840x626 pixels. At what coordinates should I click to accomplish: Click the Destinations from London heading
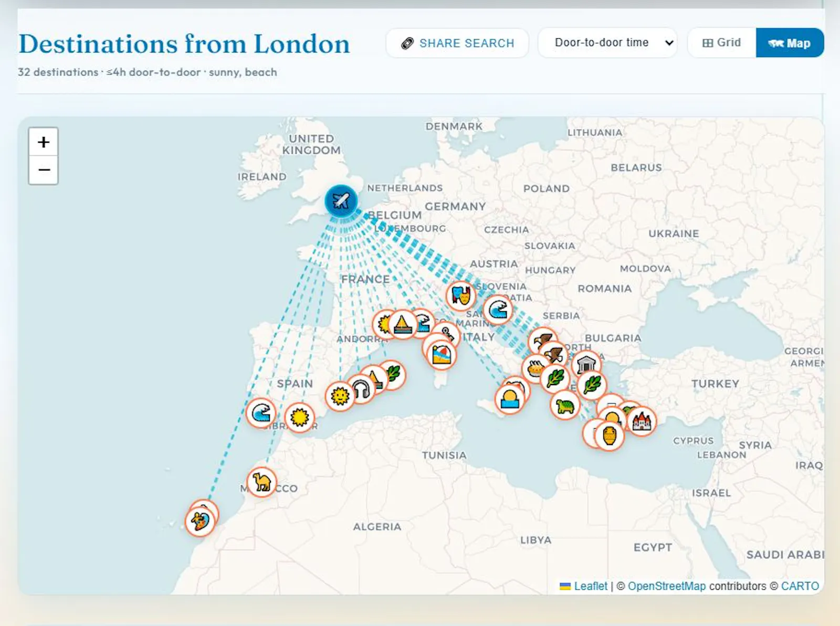[x=184, y=44]
